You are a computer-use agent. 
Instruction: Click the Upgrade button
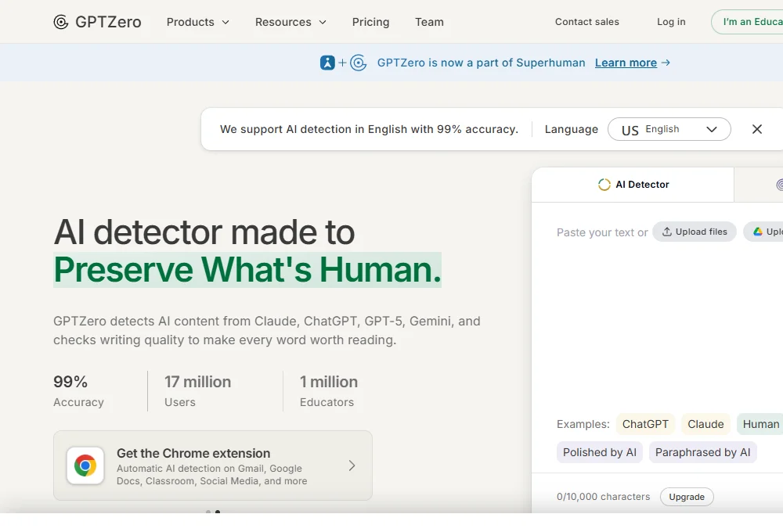687,497
